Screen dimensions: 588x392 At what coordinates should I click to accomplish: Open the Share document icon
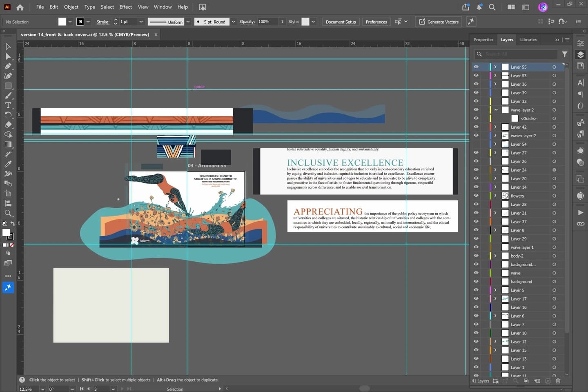[466, 7]
